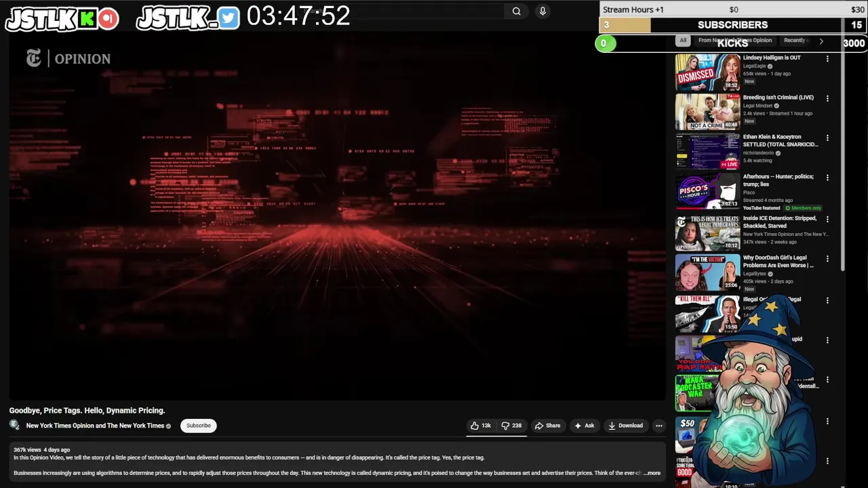Open options menu for Ethan Klein & Kaceytron video
Viewport: 868px width, 488px height.
(827, 138)
